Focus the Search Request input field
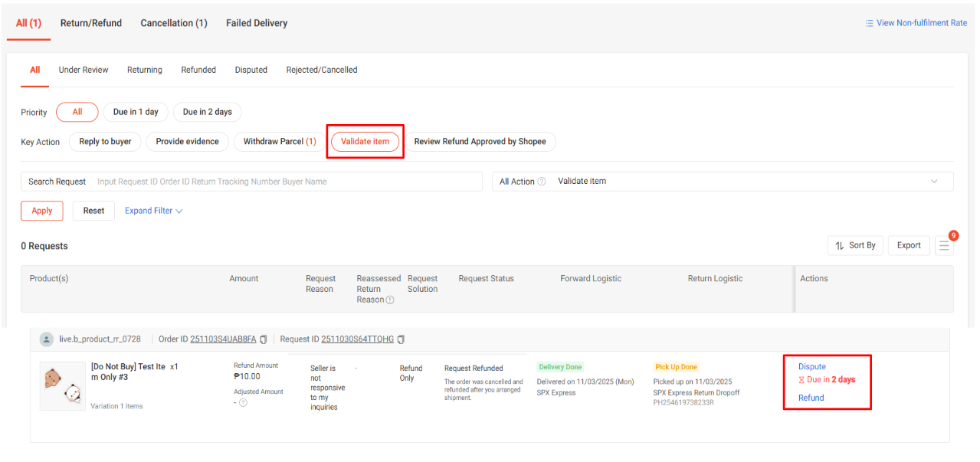This screenshot has width=980, height=462. pyautogui.click(x=251, y=182)
